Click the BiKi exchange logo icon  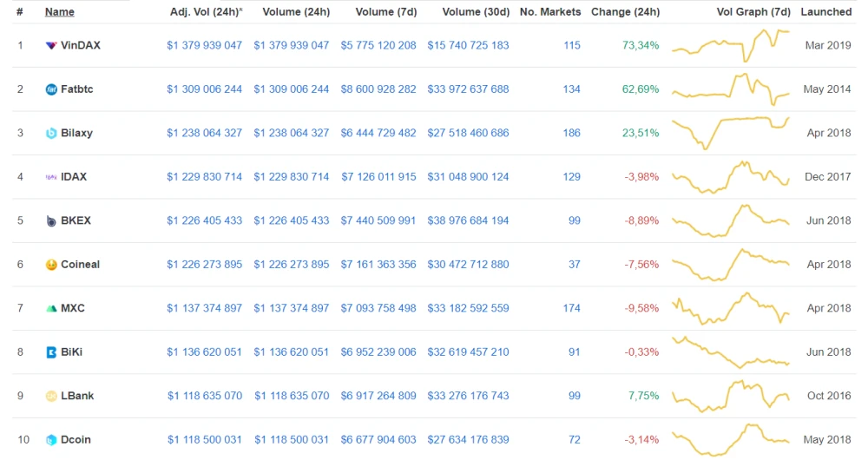(51, 352)
